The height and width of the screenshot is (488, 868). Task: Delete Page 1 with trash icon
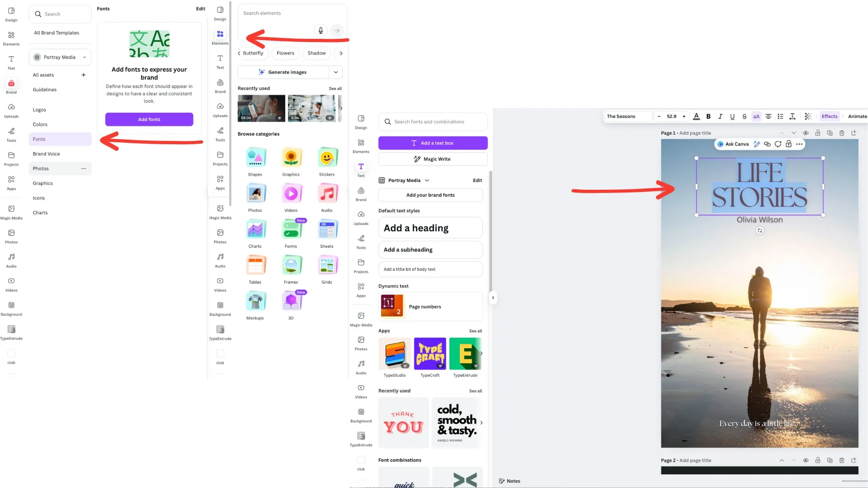[841, 133]
